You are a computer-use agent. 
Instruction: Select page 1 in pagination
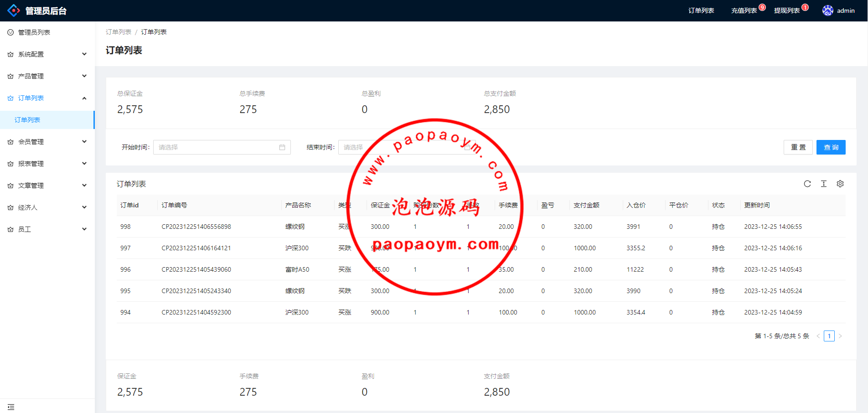tap(829, 336)
